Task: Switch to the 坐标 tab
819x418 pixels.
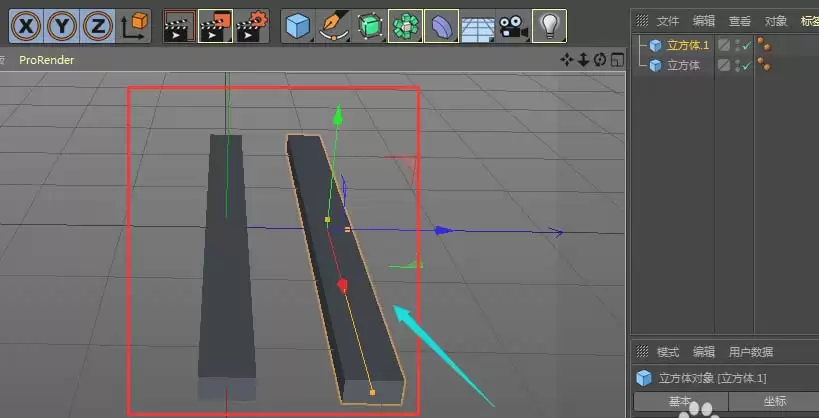Action: click(x=775, y=402)
